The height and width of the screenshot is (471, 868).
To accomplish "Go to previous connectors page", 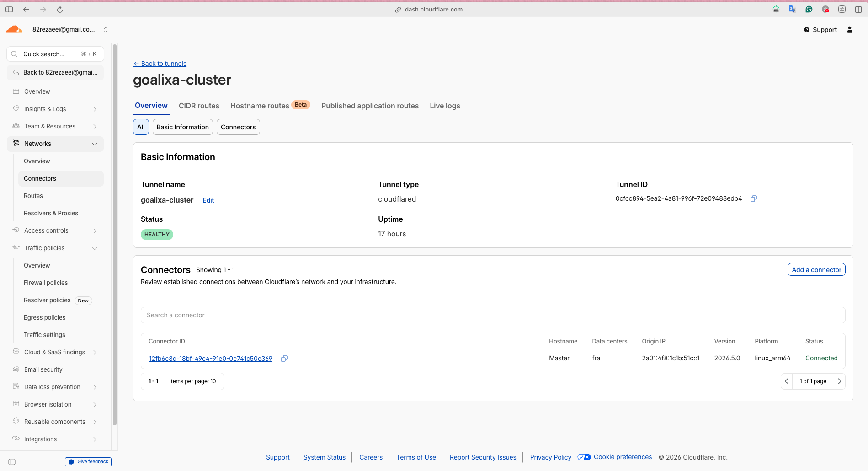I will [x=787, y=381].
